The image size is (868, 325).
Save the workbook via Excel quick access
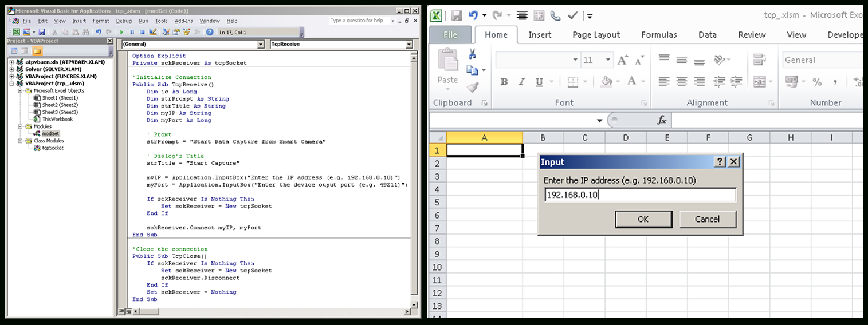(456, 15)
